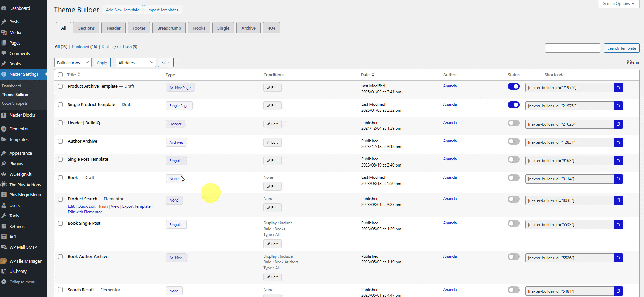Click the Search Template button
Screen dimensions: 644x297
[622, 48]
